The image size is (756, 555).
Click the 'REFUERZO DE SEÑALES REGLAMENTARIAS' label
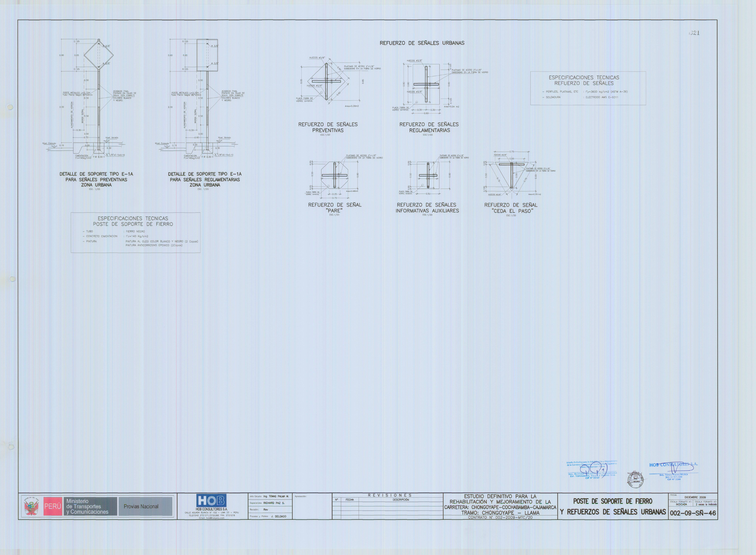(429, 127)
